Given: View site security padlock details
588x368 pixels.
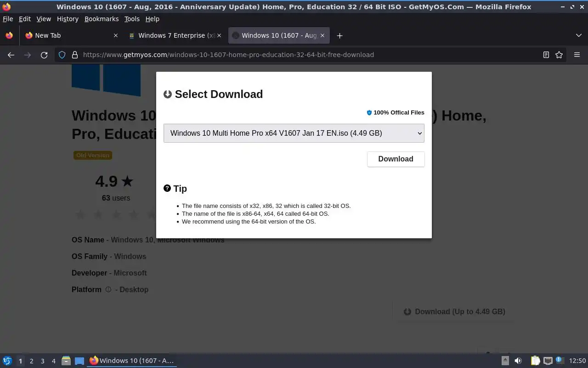Looking at the screenshot, I should pos(74,55).
